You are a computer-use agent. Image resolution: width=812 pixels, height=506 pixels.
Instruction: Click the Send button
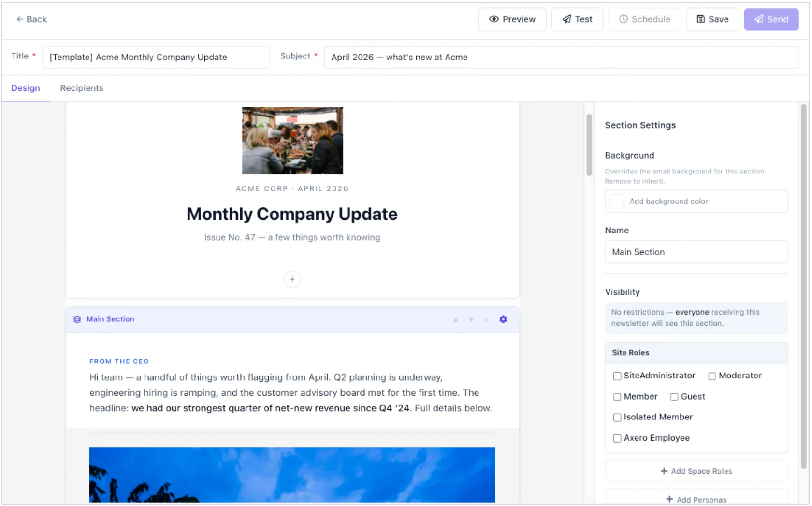coord(771,19)
